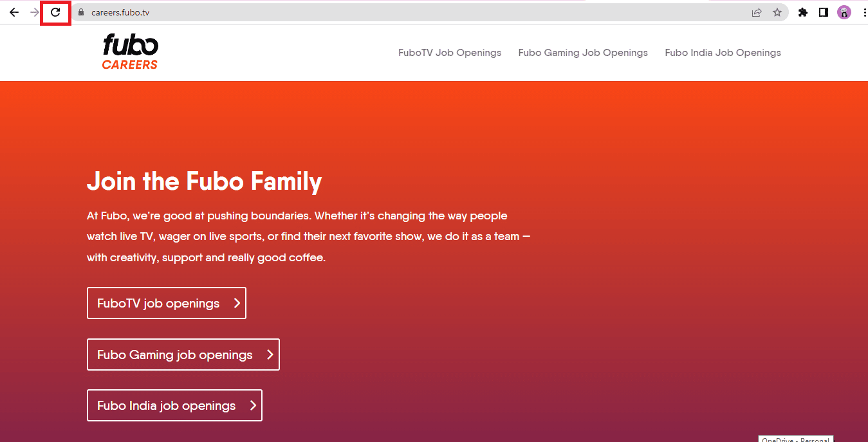Click the browser forward arrow

[x=35, y=12]
